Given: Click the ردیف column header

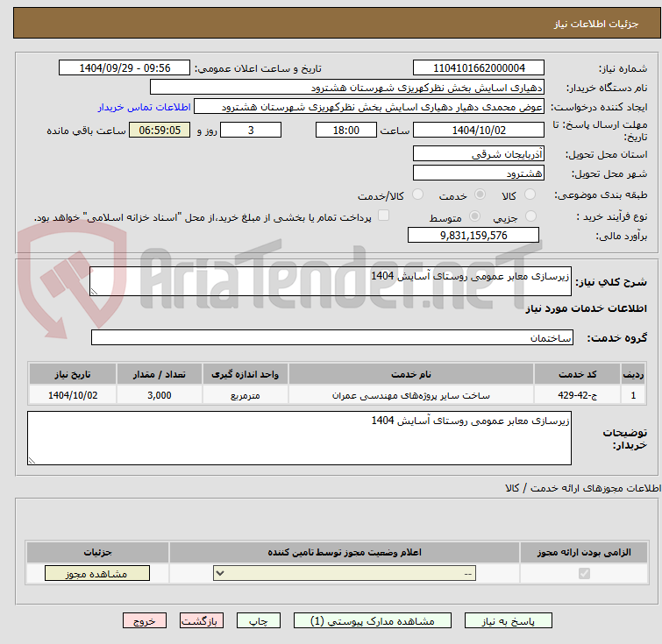Looking at the screenshot, I should click(633, 374).
